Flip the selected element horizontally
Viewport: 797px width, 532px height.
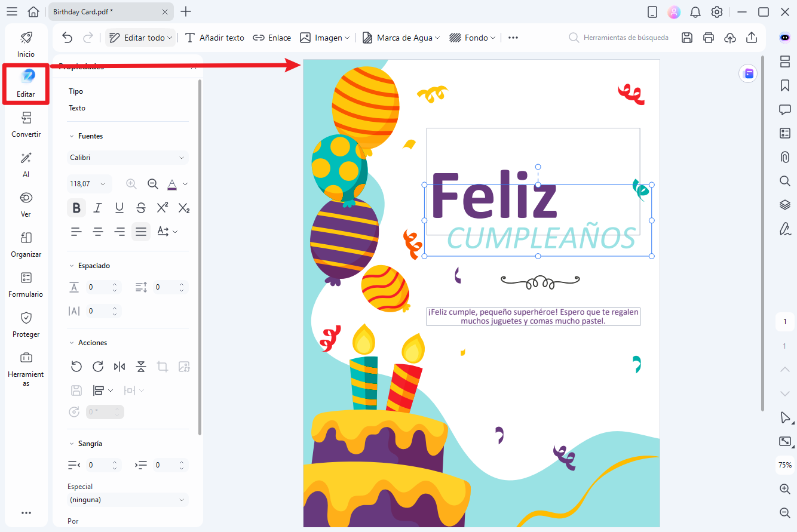(119, 366)
